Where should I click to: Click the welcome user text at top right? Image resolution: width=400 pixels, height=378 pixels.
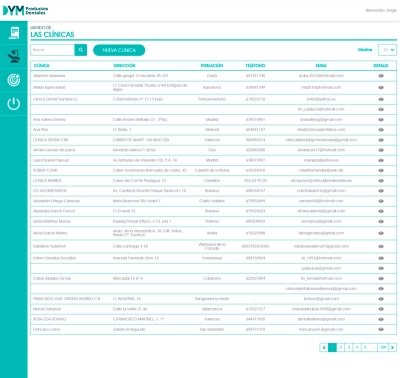pos(381,11)
